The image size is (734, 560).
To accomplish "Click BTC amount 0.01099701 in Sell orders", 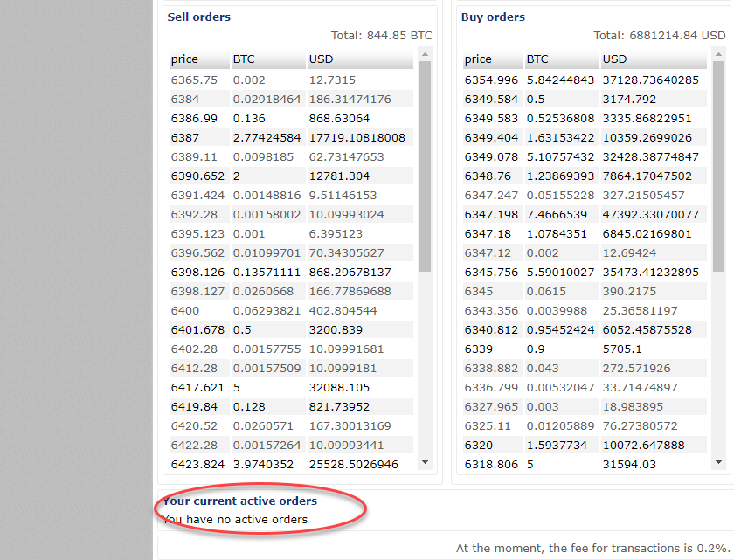I will (x=267, y=252).
